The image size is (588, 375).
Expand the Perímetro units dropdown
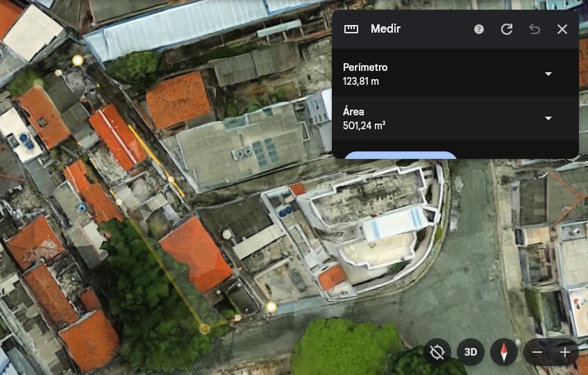548,74
